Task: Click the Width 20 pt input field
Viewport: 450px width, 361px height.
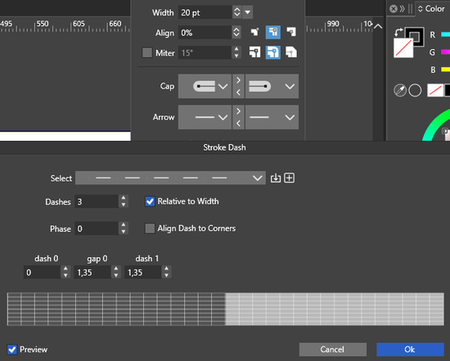Action: [205, 12]
